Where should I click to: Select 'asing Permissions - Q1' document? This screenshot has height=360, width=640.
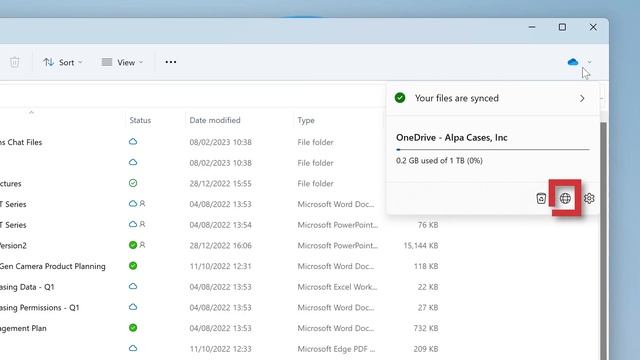point(40,307)
